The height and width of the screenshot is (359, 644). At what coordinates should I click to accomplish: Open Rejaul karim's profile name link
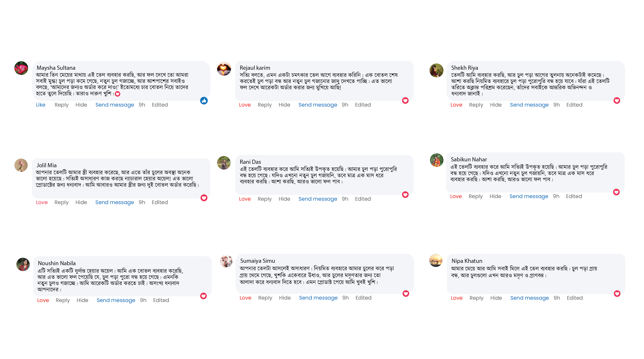point(255,68)
